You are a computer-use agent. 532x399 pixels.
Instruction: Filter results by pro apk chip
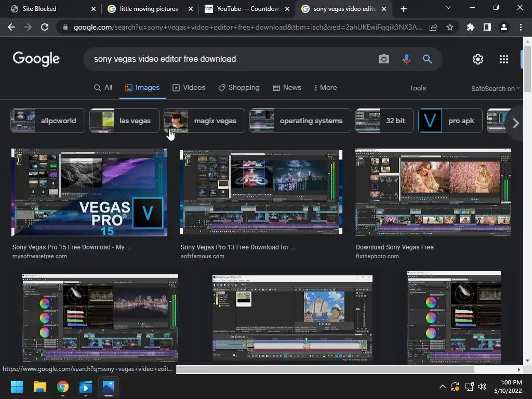coord(450,121)
